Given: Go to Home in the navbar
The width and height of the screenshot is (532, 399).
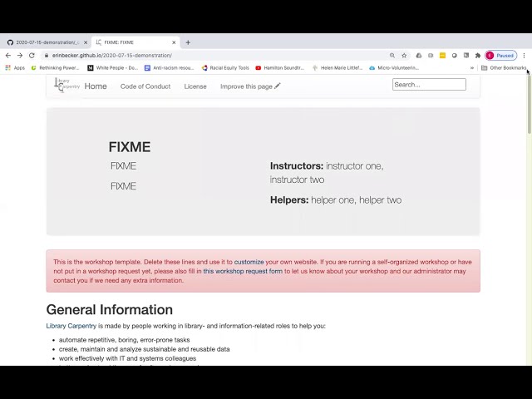Looking at the screenshot, I should click(96, 86).
